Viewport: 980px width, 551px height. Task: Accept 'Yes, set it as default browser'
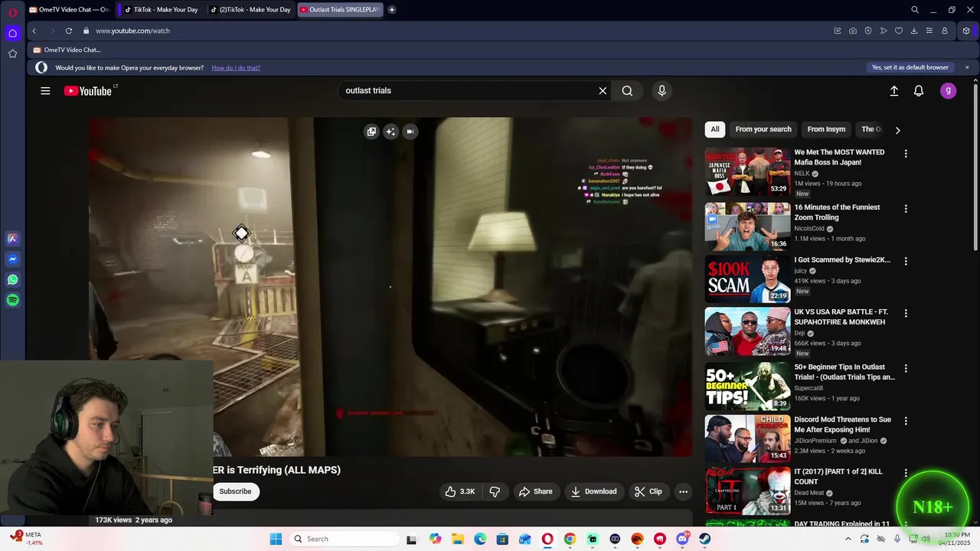coord(910,67)
